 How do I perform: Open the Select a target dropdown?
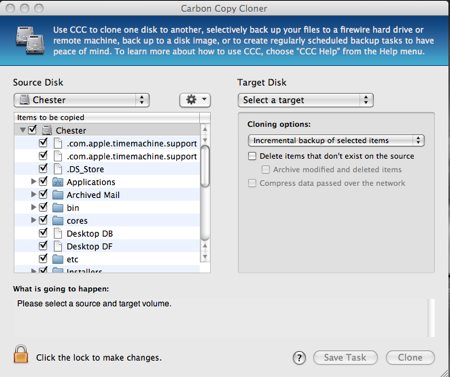(306, 100)
